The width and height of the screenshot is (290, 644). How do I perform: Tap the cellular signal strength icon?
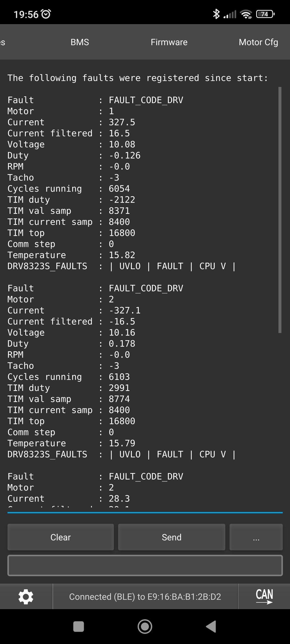[x=230, y=14]
